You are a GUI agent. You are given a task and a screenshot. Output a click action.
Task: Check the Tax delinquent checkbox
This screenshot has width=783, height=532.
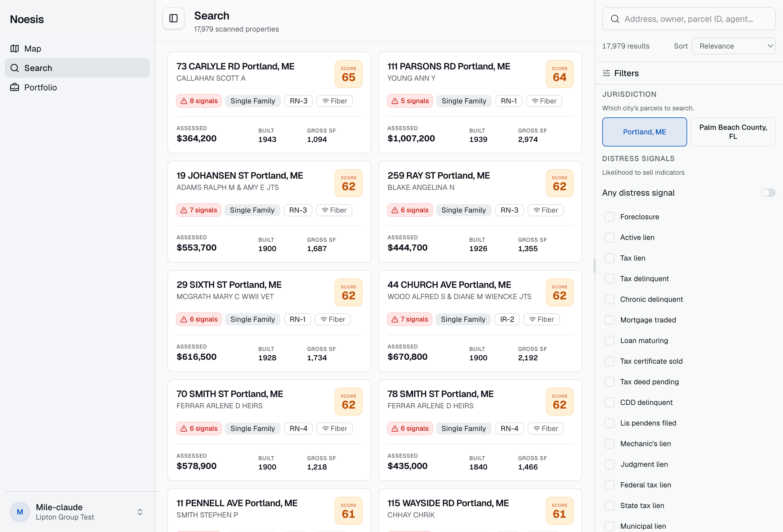pyautogui.click(x=609, y=278)
